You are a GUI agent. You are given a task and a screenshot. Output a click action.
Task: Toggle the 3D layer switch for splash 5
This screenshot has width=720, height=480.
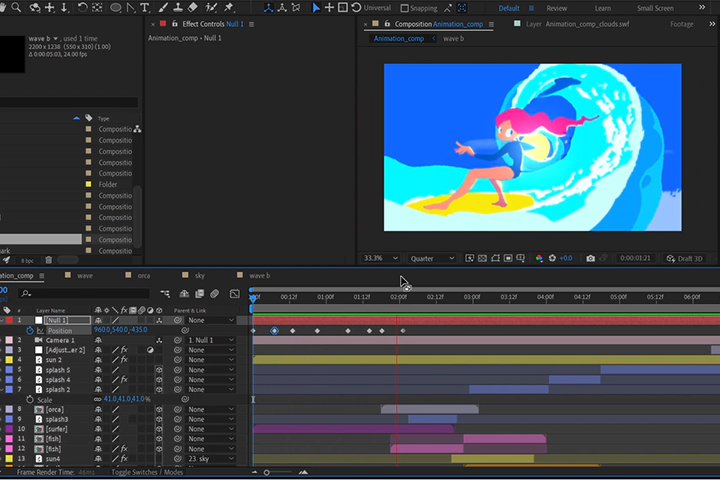(159, 370)
